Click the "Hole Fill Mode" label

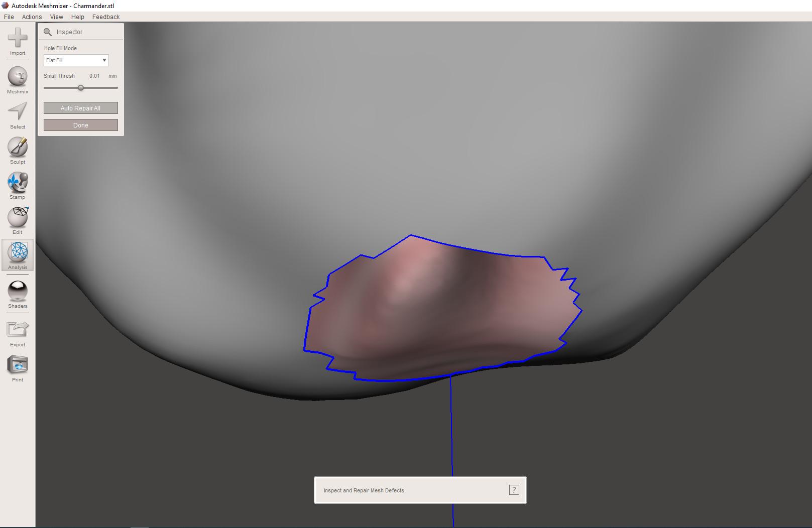coord(60,48)
